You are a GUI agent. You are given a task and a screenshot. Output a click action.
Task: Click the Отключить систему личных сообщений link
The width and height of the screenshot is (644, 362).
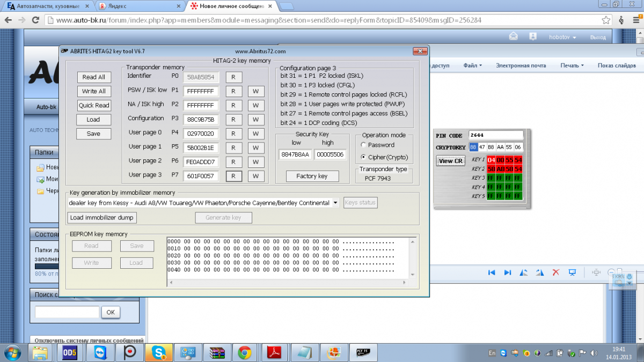[x=89, y=341]
